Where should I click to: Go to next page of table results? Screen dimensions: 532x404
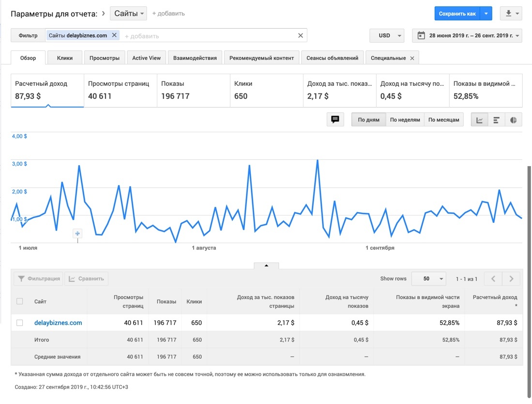click(x=511, y=279)
